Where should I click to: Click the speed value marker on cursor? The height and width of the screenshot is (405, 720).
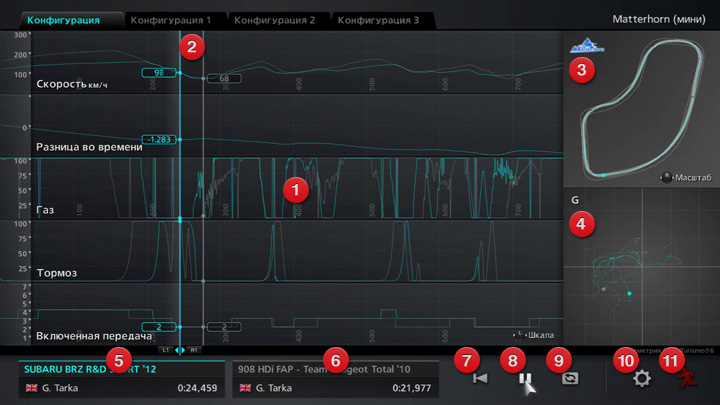(x=160, y=73)
